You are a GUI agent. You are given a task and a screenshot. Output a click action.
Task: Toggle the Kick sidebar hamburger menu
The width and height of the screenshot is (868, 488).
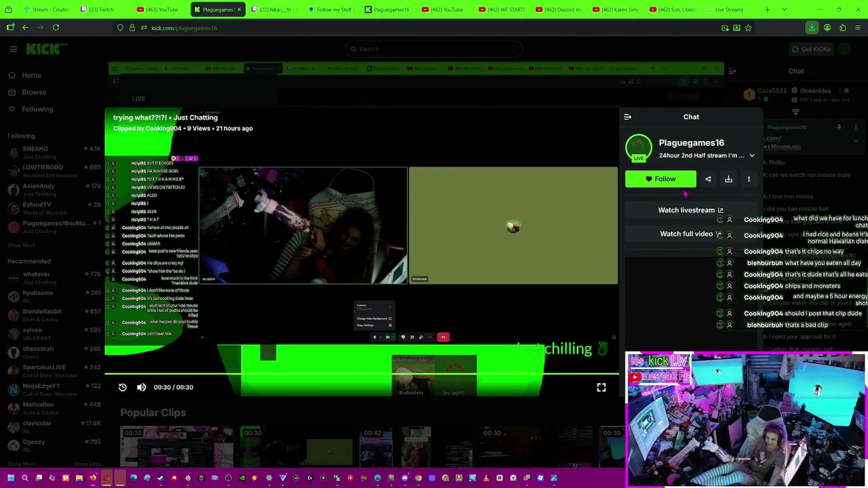tap(13, 49)
